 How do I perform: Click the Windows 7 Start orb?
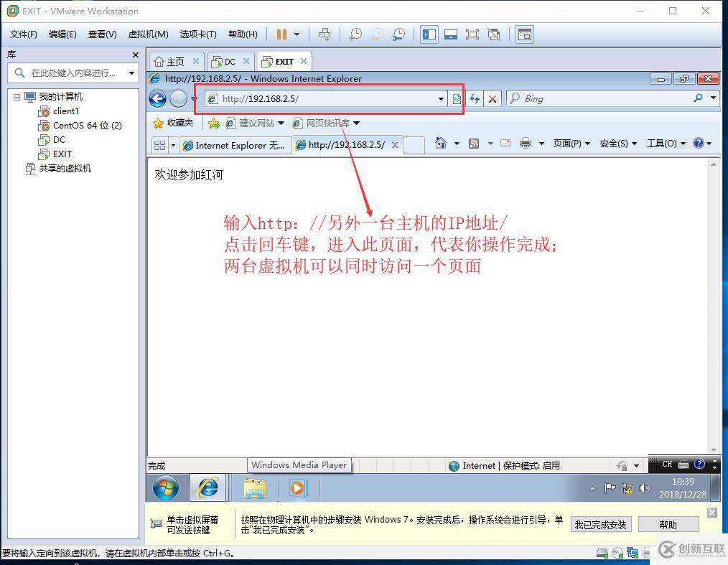point(166,487)
